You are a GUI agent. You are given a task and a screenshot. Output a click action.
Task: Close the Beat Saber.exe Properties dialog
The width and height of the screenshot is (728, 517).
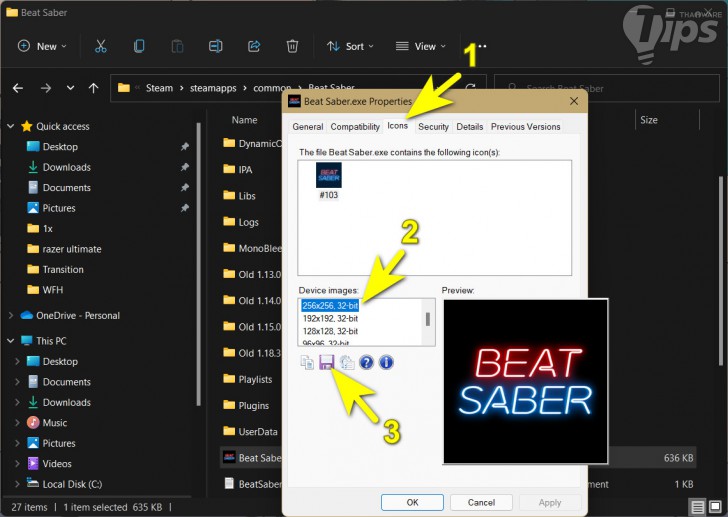point(574,101)
